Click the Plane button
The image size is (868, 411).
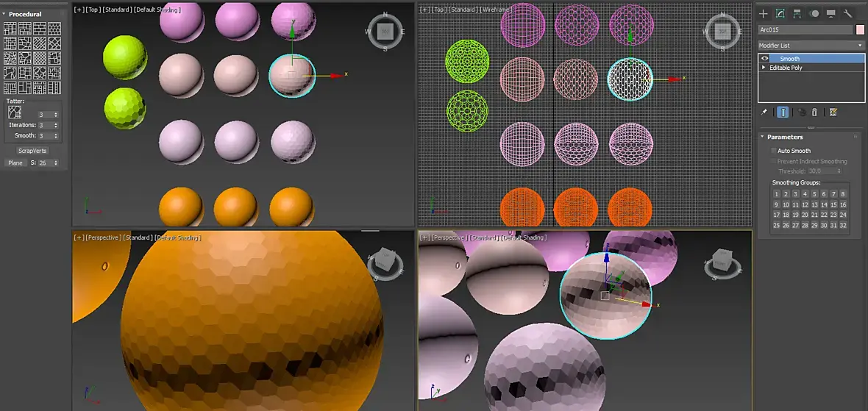pyautogui.click(x=15, y=162)
